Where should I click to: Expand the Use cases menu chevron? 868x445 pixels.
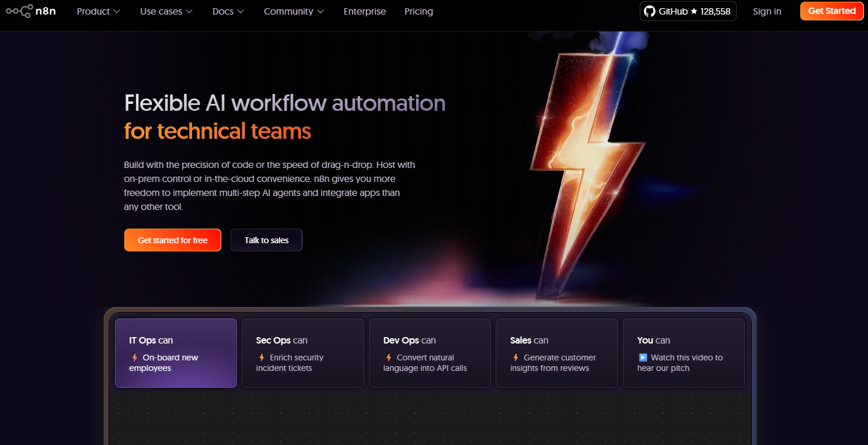click(x=189, y=12)
